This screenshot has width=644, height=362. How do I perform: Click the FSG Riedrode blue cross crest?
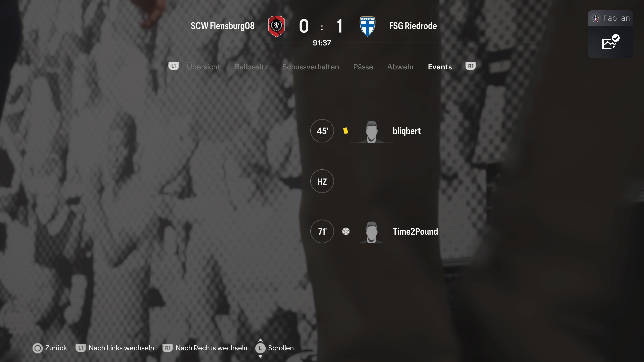(367, 26)
